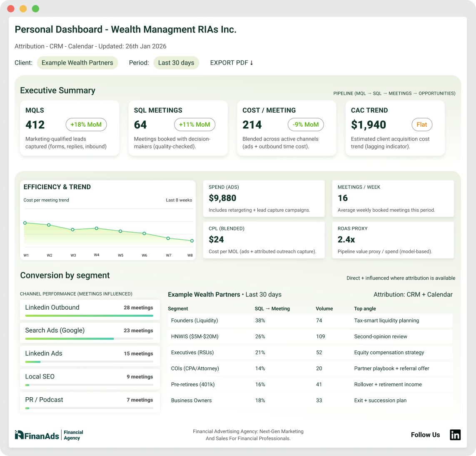The width and height of the screenshot is (476, 456).
Task: Select the Founders (Liquidity) segment row
Action: [x=310, y=321]
